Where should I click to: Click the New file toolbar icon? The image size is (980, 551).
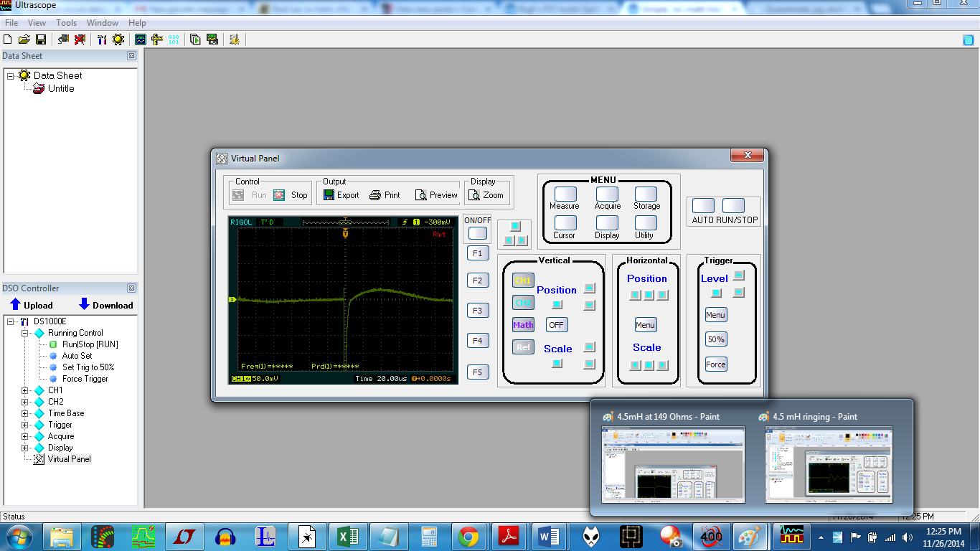click(x=8, y=39)
